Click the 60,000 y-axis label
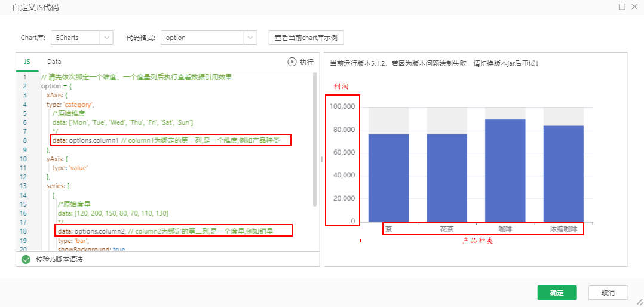 [x=344, y=153]
